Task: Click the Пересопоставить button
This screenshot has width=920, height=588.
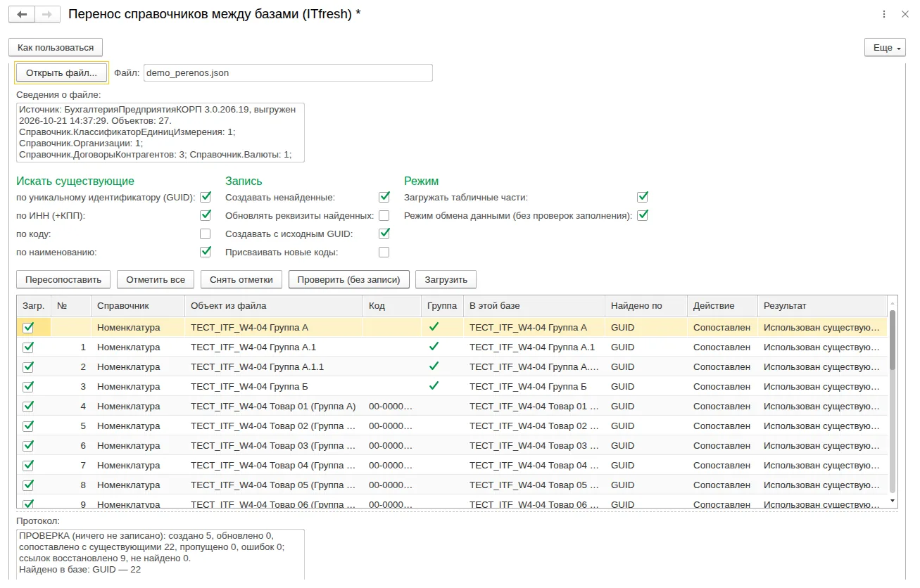Action: 63,279
